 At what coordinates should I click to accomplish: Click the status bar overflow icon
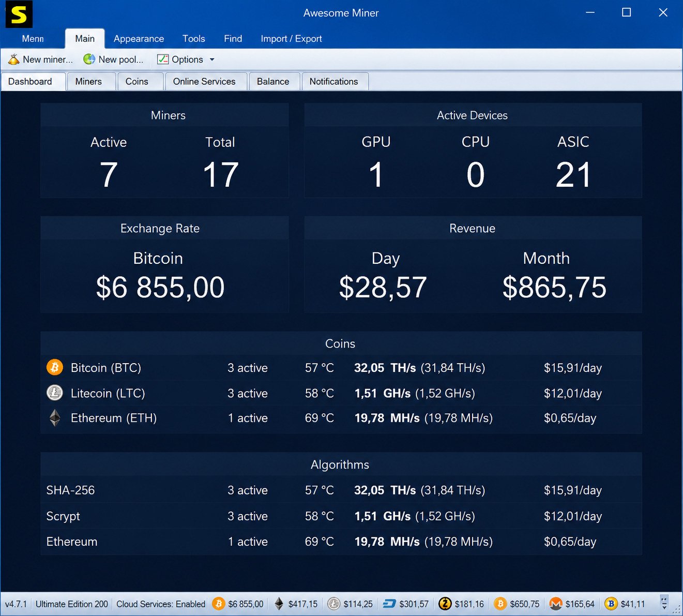click(x=664, y=603)
